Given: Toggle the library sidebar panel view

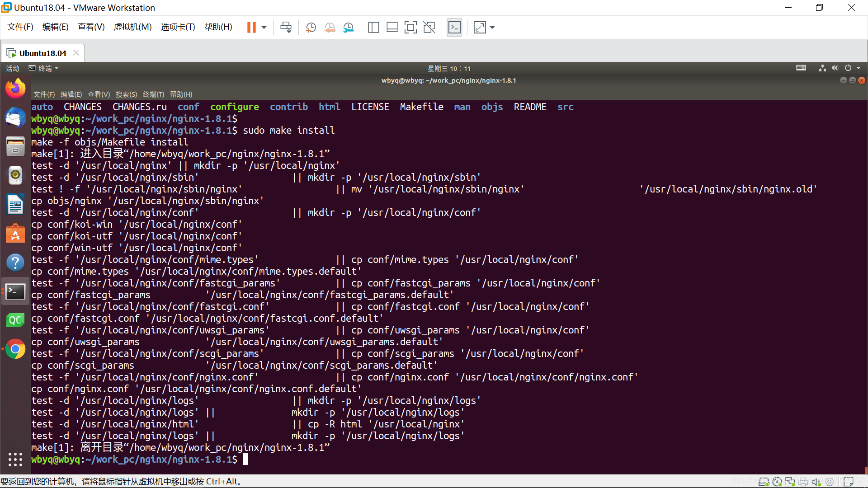Looking at the screenshot, I should coord(373,28).
